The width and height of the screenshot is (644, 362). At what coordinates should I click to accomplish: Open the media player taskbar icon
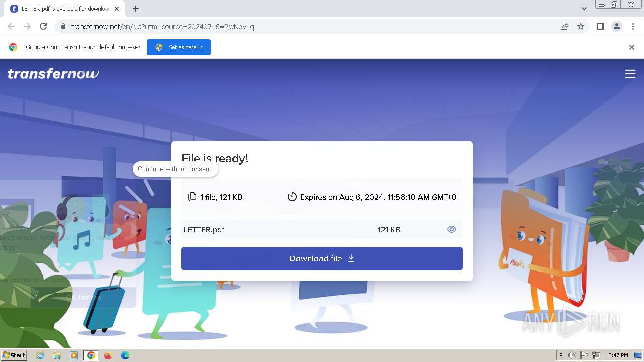click(74, 355)
